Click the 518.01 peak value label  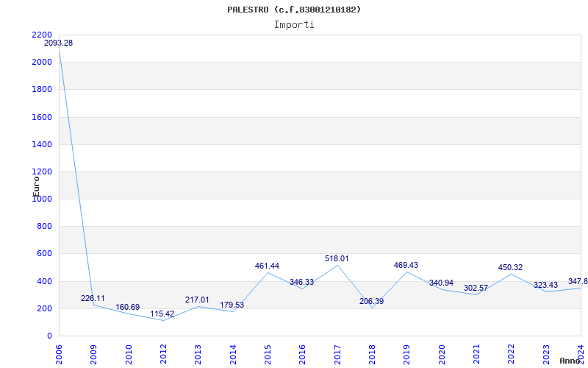tap(337, 258)
